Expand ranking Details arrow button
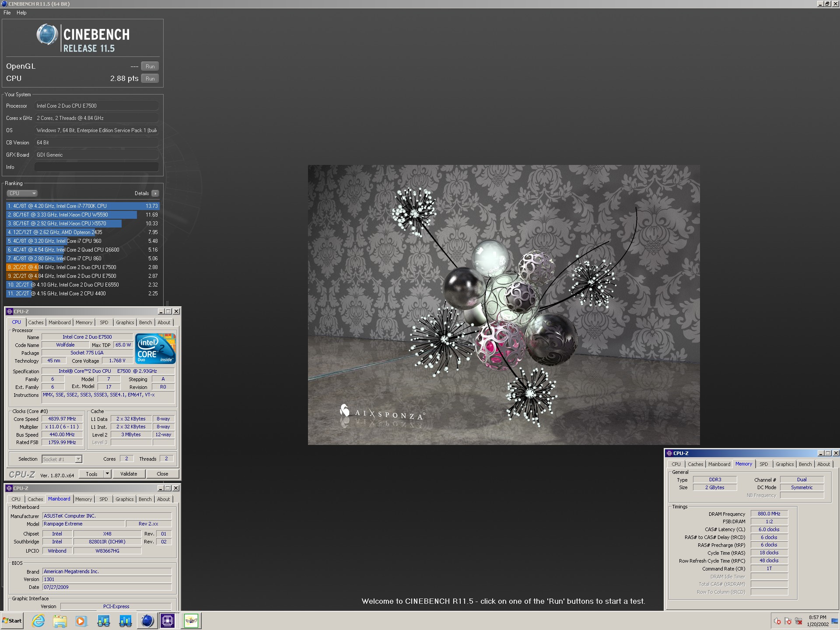This screenshot has width=840, height=630. pyautogui.click(x=155, y=193)
